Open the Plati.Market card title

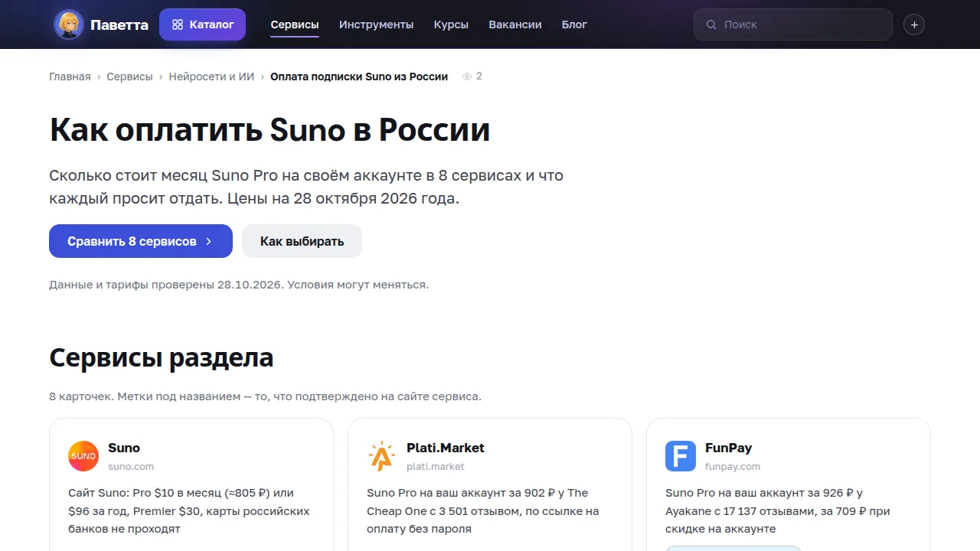[446, 448]
